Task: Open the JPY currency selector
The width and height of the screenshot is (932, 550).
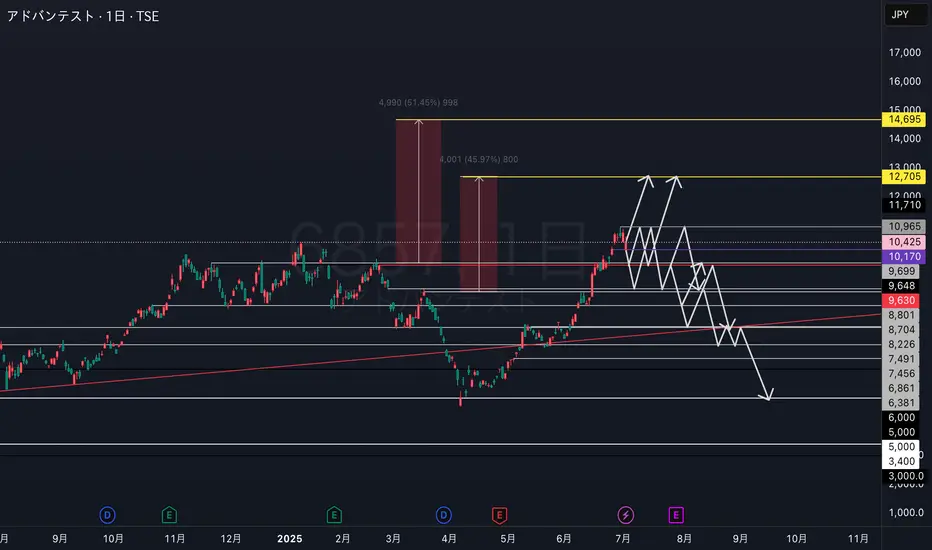Action: [905, 15]
